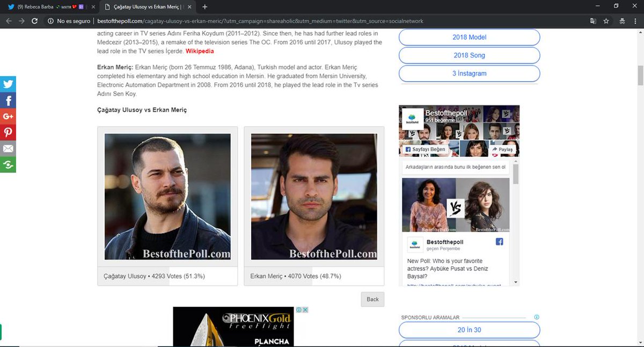
Task: Open the 2018 Model link
Action: [470, 37]
